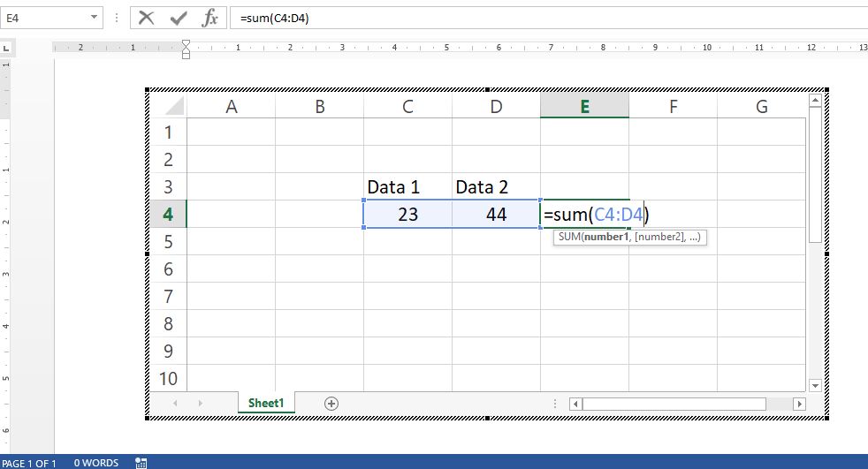Select column D header
This screenshot has height=469, width=868.
click(496, 106)
